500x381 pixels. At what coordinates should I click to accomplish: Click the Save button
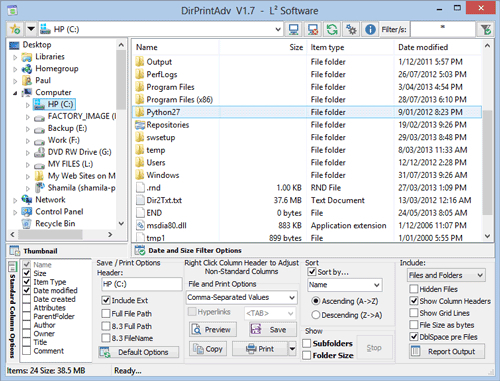pyautogui.click(x=272, y=330)
